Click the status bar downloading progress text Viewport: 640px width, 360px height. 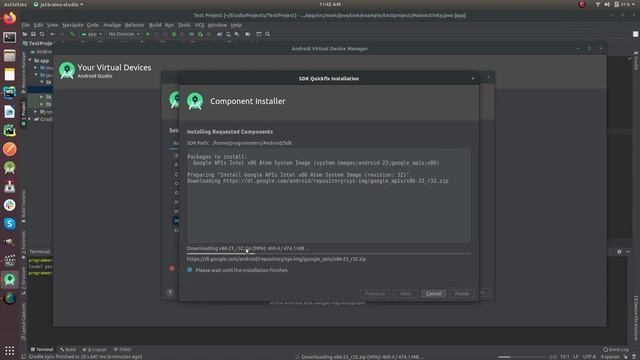[x=361, y=357]
